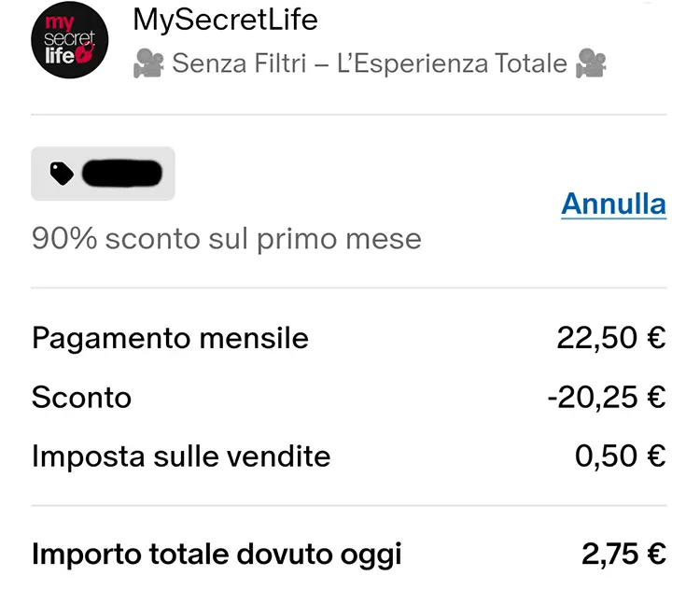Click the camera emoji after Esperienza Totale
Image resolution: width=700 pixels, height=604 pixels.
click(590, 63)
